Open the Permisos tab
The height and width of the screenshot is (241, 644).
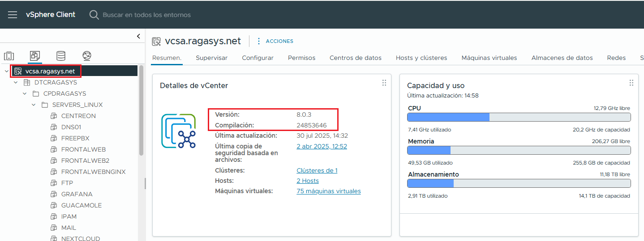[302, 58]
